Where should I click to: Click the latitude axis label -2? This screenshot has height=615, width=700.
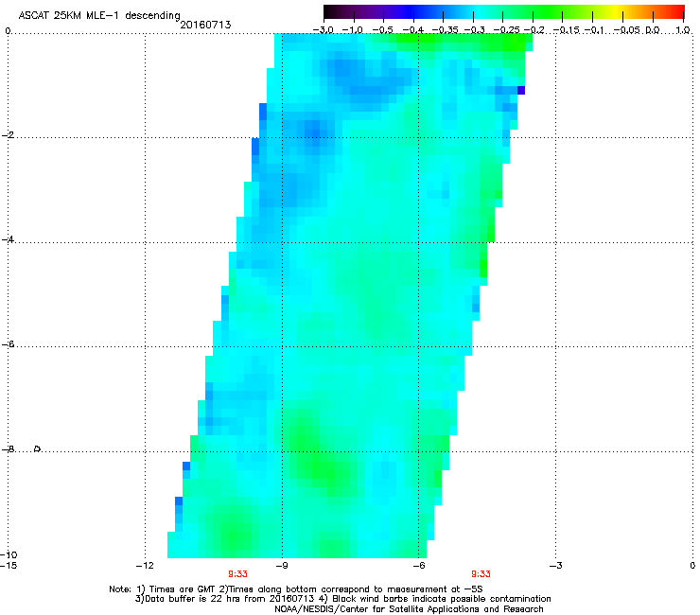pos(8,135)
